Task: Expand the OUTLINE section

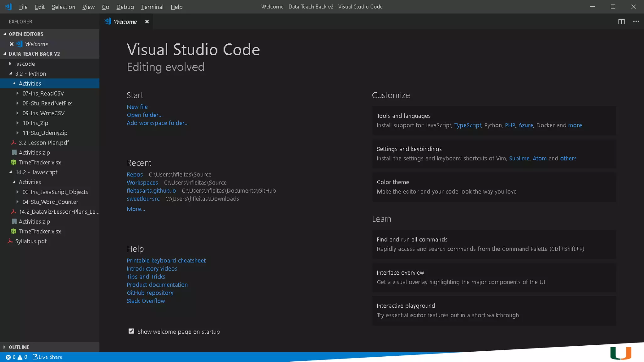Action: [x=19, y=347]
